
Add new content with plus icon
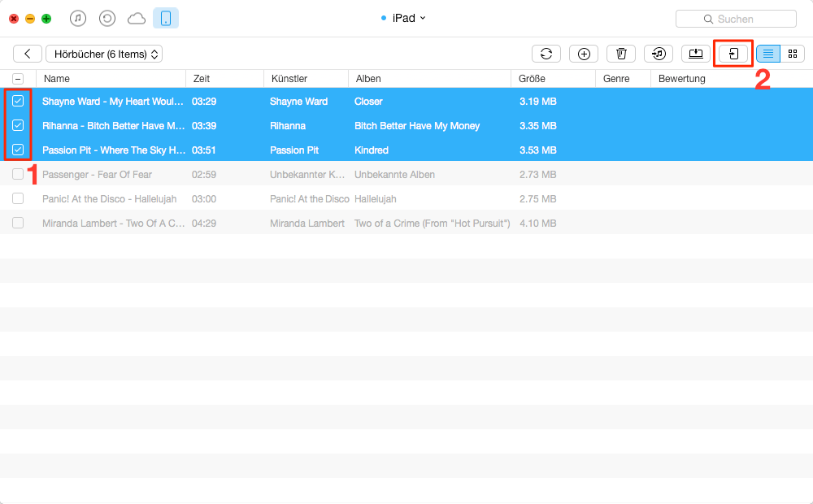(x=584, y=54)
